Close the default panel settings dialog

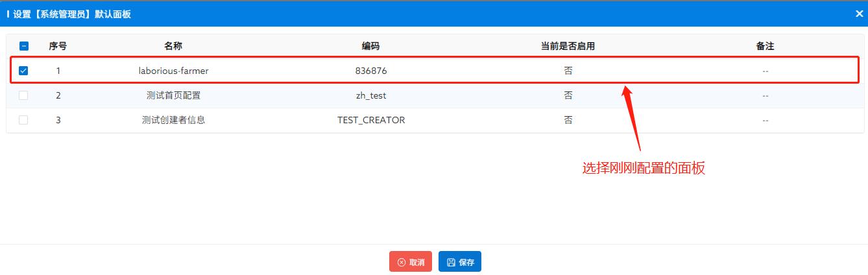[x=859, y=14]
